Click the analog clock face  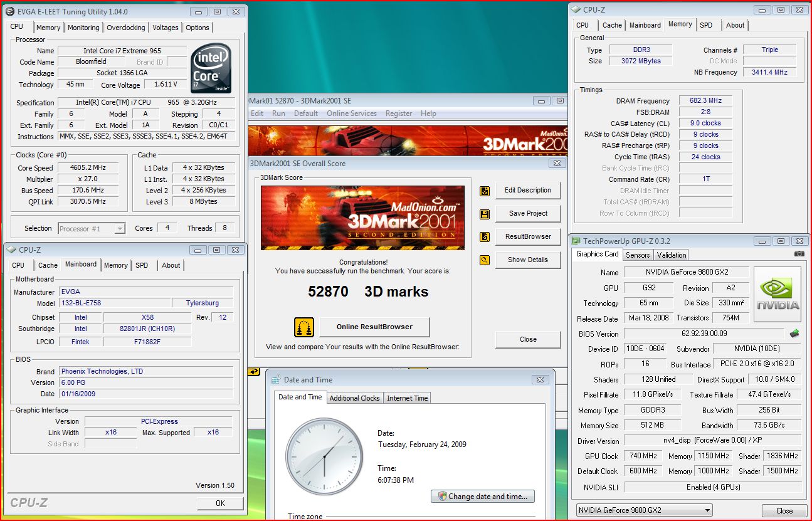coord(324,458)
